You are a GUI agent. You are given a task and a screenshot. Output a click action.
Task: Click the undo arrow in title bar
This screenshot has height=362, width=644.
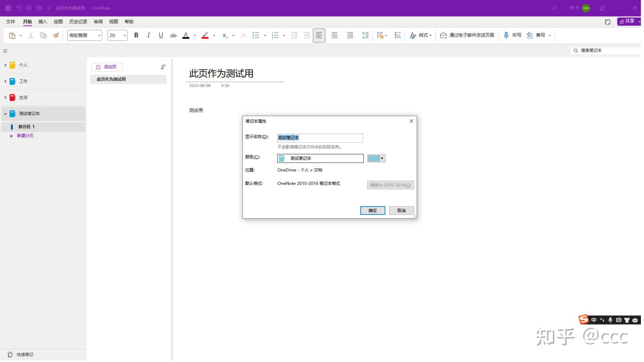coord(19,8)
